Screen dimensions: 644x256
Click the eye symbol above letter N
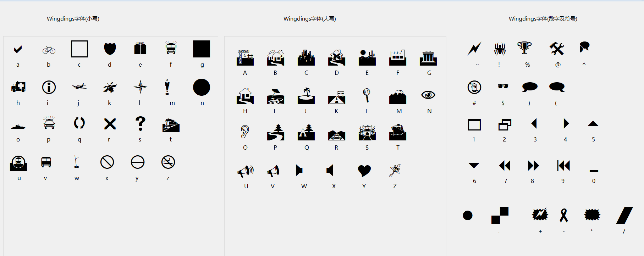click(428, 95)
